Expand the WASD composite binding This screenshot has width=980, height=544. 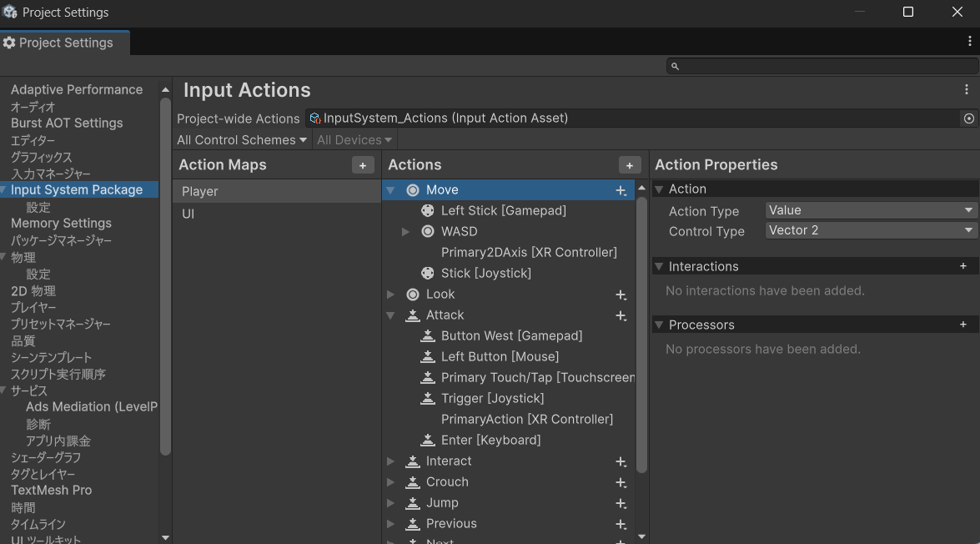click(x=406, y=231)
